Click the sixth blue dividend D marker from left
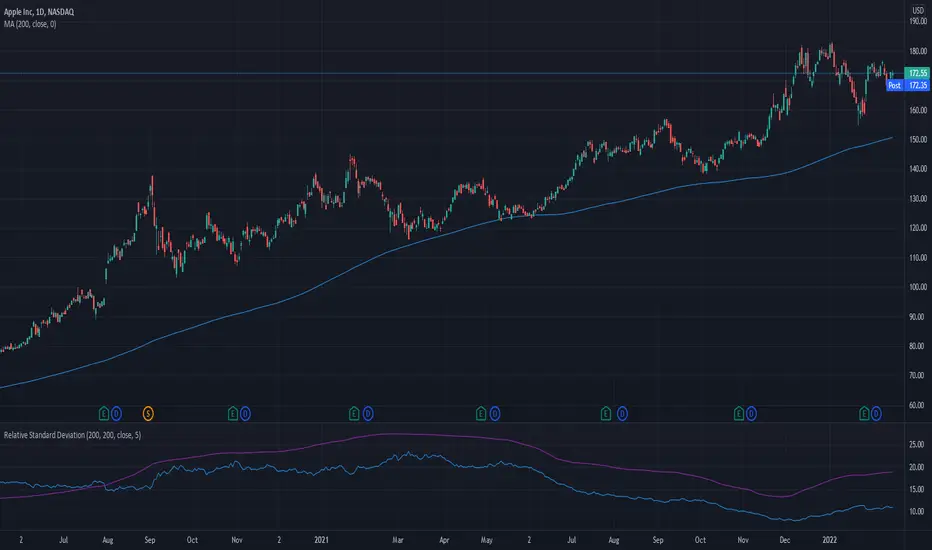Viewport: 932px width, 550px height. coord(751,413)
